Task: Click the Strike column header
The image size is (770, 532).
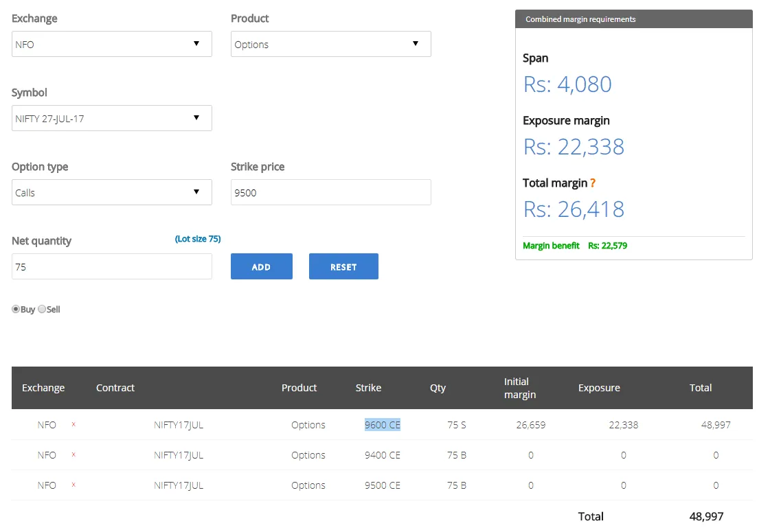Action: point(368,388)
